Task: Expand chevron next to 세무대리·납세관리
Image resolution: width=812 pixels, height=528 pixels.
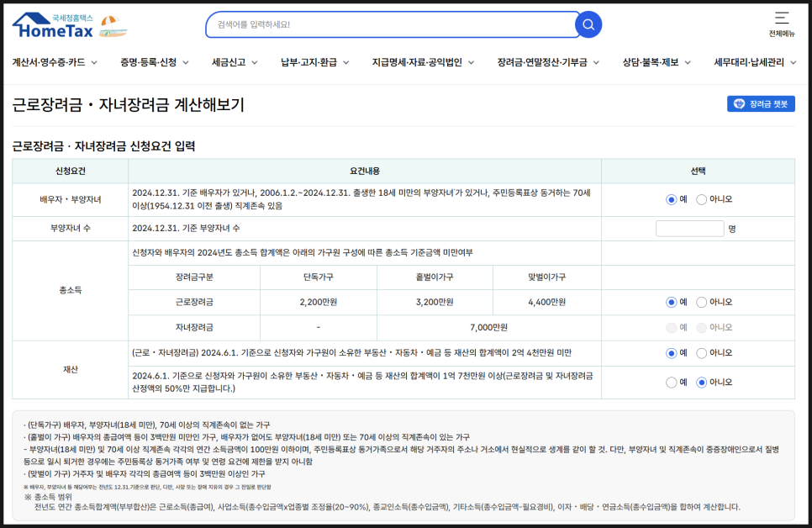Action: (x=793, y=63)
